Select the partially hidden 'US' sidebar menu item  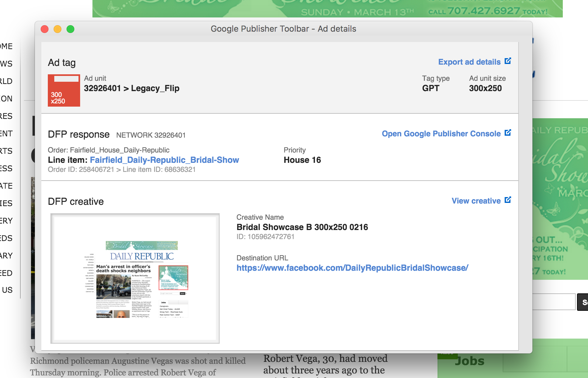pos(7,290)
